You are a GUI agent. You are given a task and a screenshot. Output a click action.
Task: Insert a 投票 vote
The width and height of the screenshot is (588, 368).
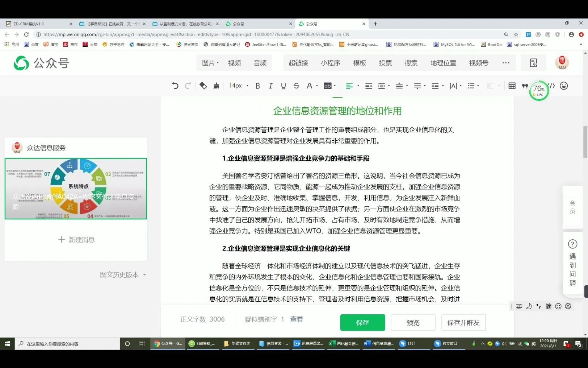point(385,63)
